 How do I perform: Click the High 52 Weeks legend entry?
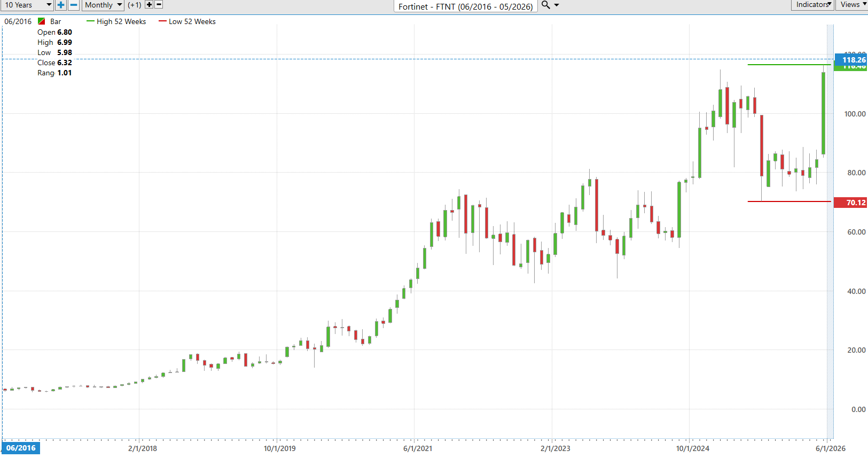pyautogui.click(x=116, y=21)
